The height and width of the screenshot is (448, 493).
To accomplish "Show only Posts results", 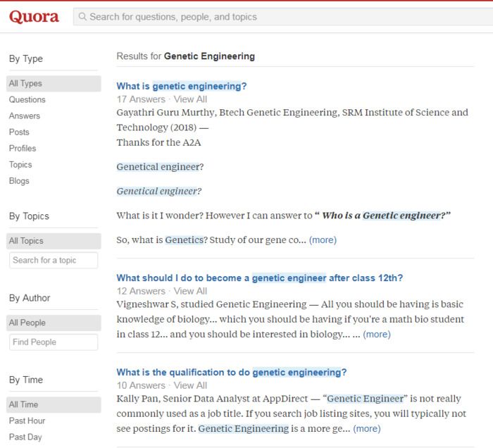I will point(20,132).
